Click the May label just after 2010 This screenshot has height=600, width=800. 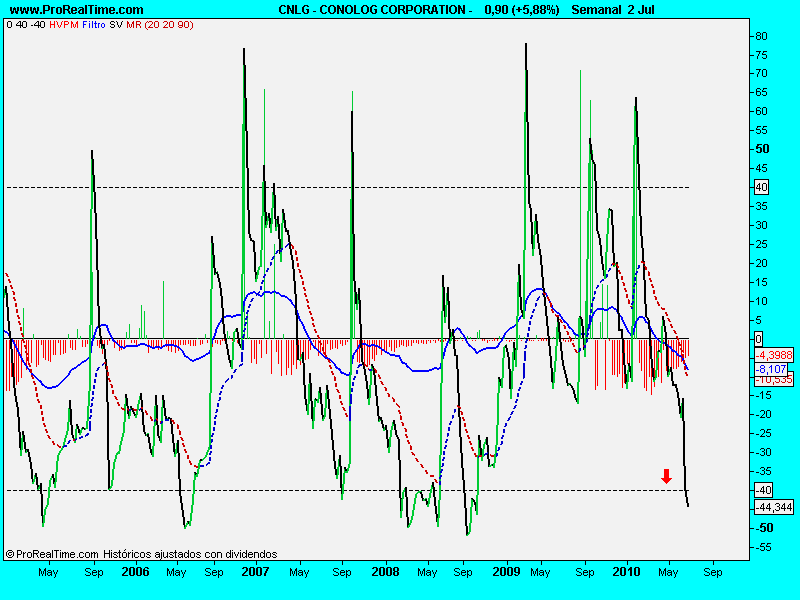tap(668, 572)
